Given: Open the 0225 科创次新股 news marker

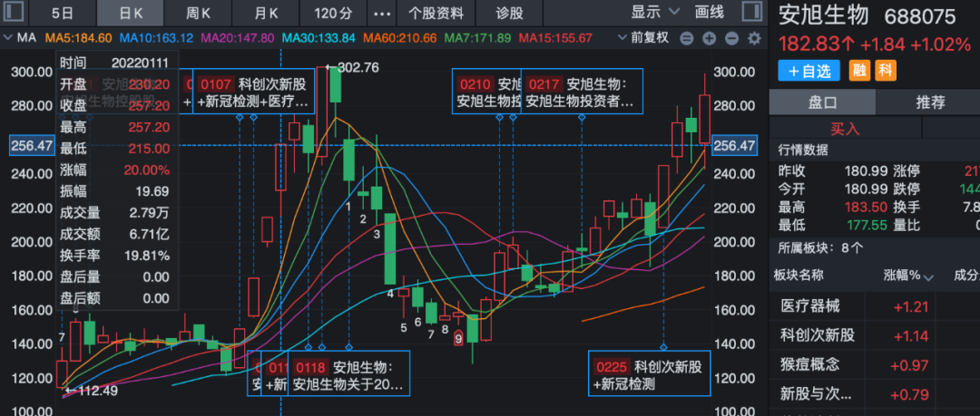Looking at the screenshot, I should click(650, 375).
